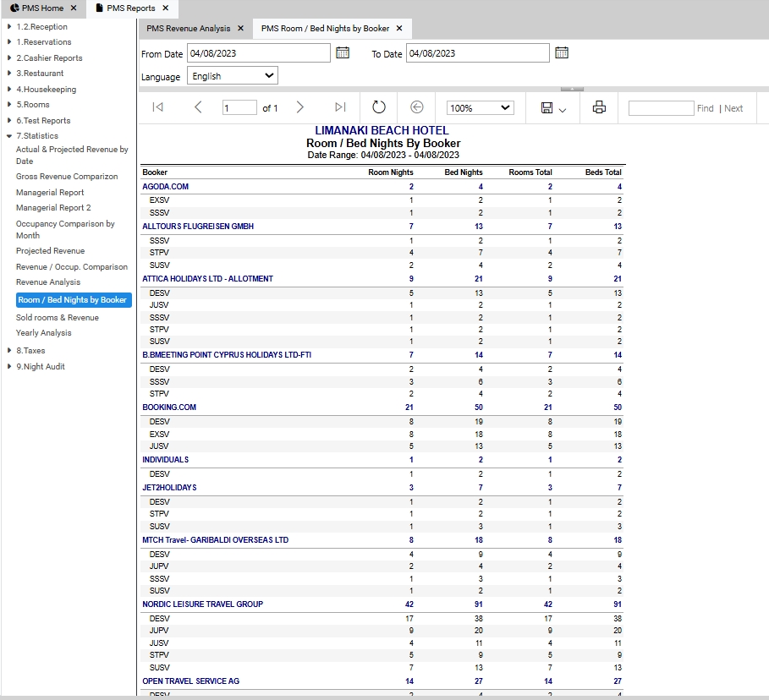Image resolution: width=769 pixels, height=700 pixels.
Task: Collapse 7.Statistics tree node
Action: point(9,136)
